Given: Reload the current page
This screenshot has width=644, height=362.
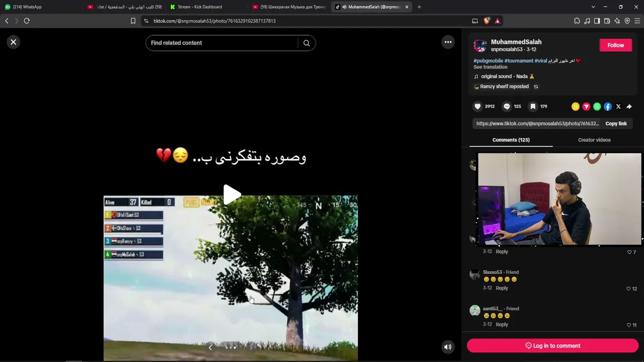Looking at the screenshot, I should (x=27, y=21).
